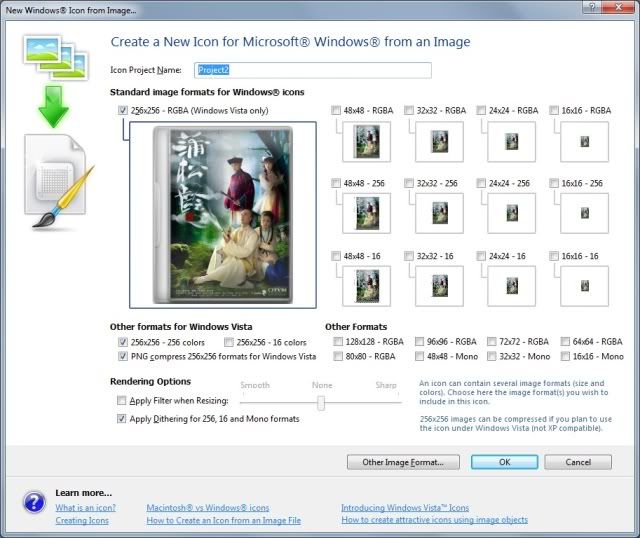
Task: Open 'Macintosh vs Windows icons' link
Action: click(x=208, y=508)
